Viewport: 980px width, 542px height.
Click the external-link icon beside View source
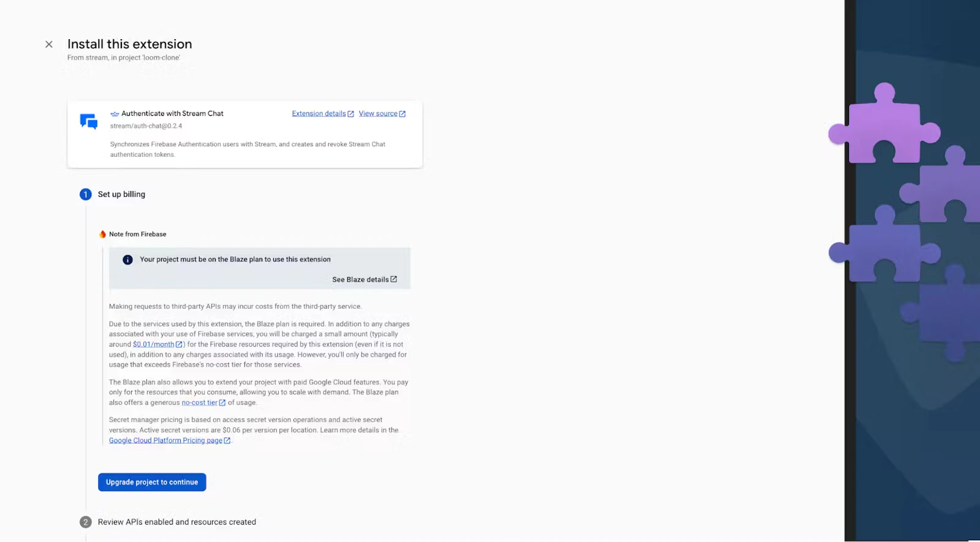[402, 114]
